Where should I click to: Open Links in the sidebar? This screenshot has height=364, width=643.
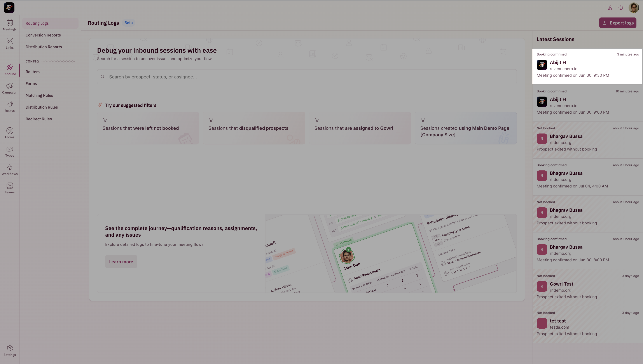10,43
